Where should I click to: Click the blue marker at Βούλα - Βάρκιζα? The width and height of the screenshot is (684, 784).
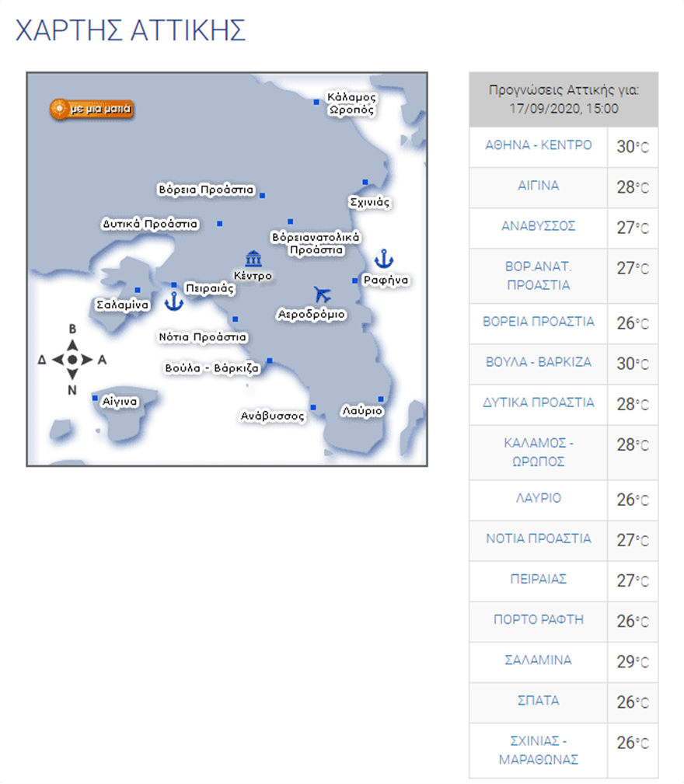pyautogui.click(x=269, y=361)
